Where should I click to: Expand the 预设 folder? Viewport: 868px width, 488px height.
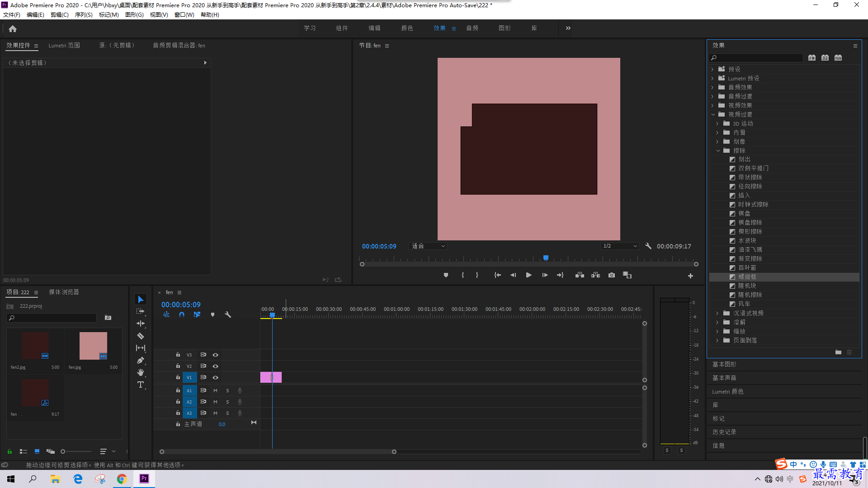pos(712,69)
